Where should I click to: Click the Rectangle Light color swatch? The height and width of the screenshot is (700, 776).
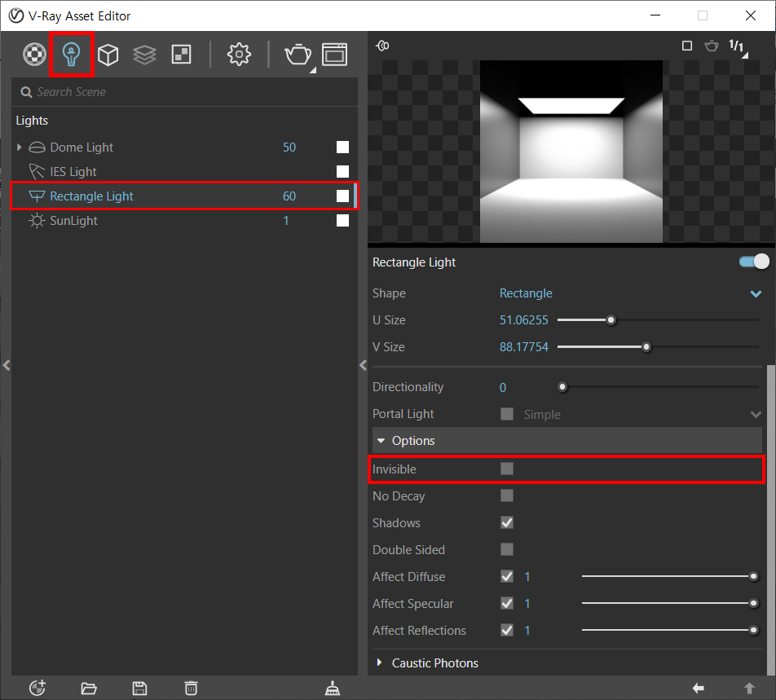[342, 196]
